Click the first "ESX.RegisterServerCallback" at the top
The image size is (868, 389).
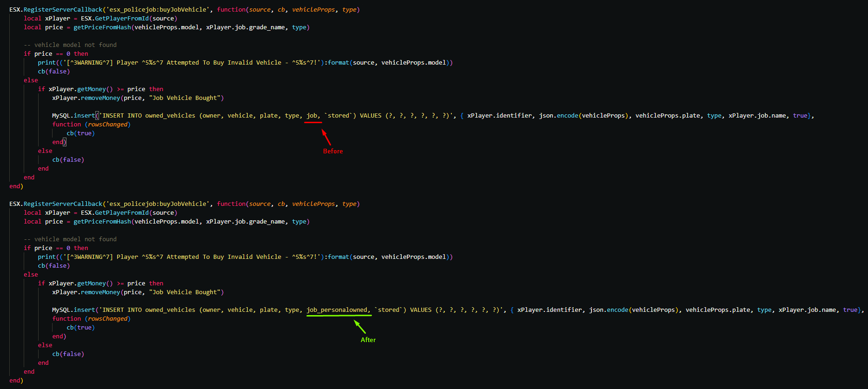(56, 10)
